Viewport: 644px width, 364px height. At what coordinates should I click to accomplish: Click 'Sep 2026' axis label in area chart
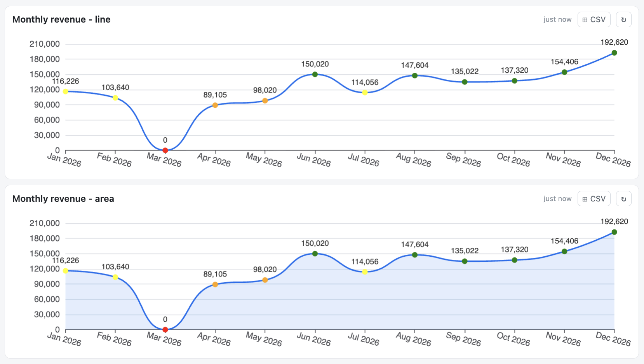pyautogui.click(x=463, y=339)
